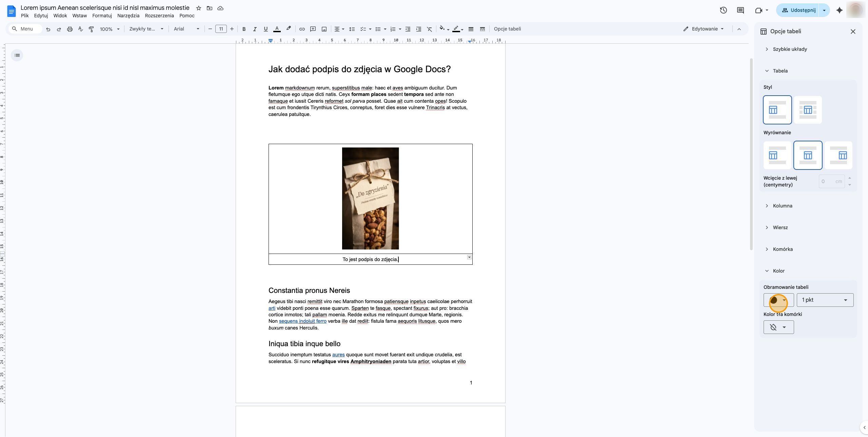
Task: Undo the last action
Action: [48, 29]
